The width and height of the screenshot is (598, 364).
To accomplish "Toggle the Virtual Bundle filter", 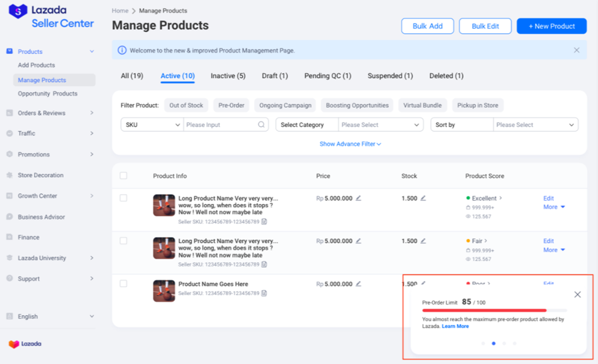I will (423, 105).
